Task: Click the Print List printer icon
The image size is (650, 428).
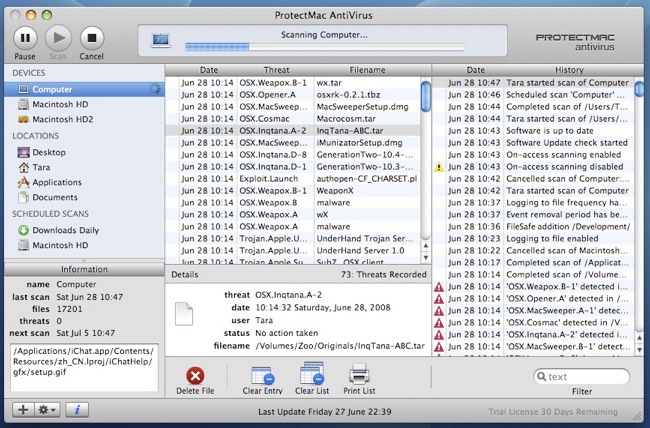Action: (x=361, y=376)
